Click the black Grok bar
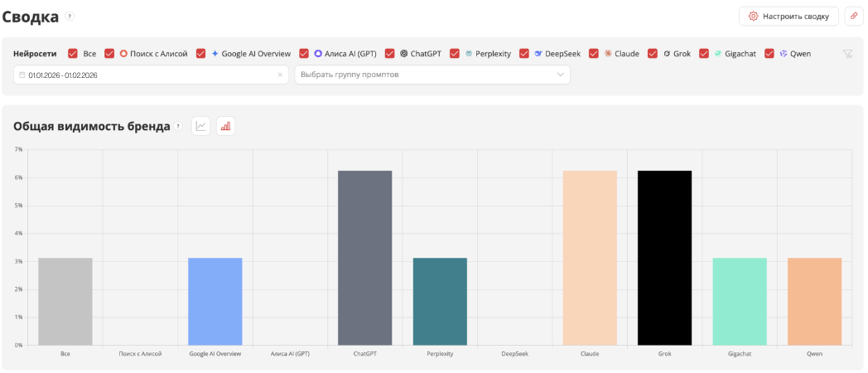This screenshot has height=373, width=868. 665,258
